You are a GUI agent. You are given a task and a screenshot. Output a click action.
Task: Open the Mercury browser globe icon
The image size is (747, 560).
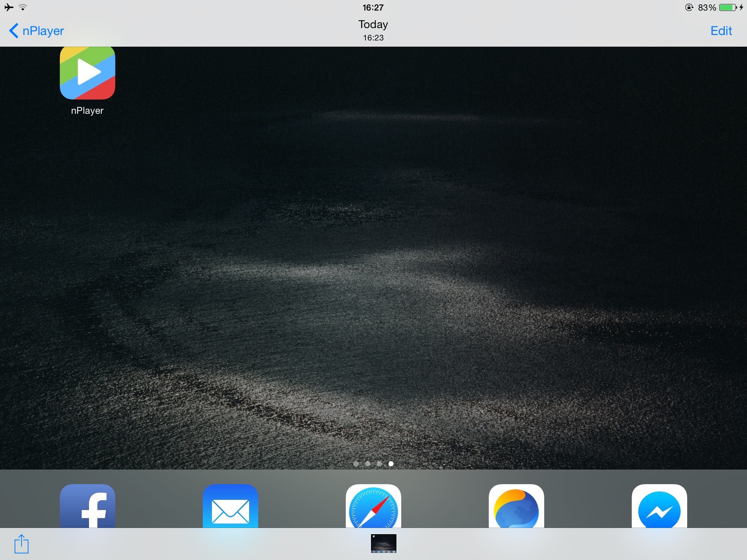coord(516,507)
